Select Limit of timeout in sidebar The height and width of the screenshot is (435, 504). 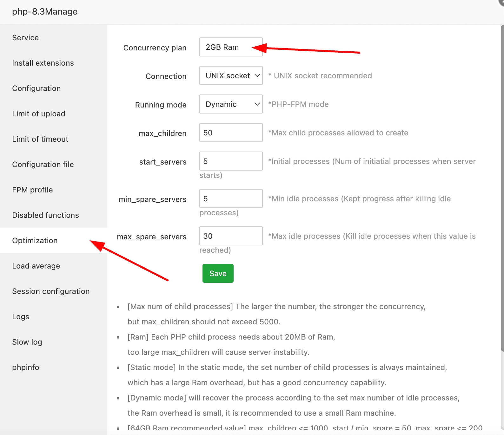40,139
